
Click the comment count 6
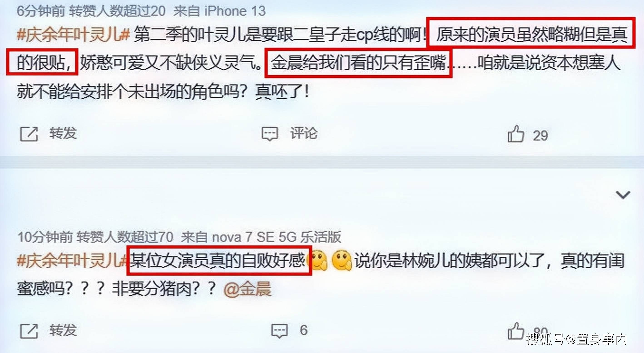coord(304,330)
